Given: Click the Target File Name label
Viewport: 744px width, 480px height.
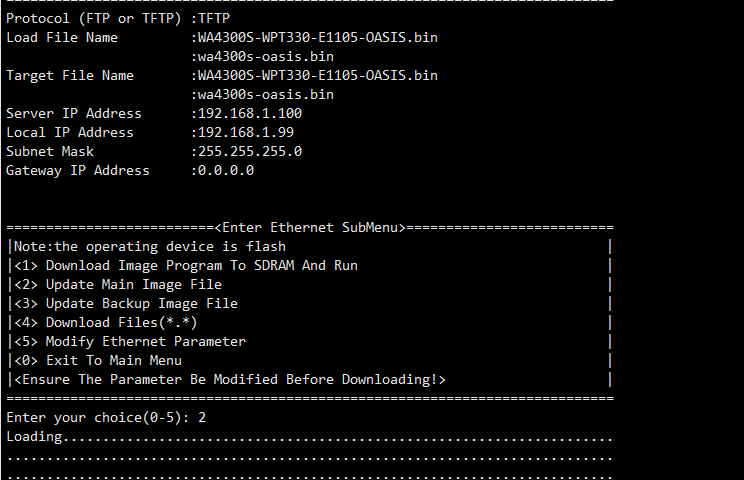Looking at the screenshot, I should click(x=70, y=75).
